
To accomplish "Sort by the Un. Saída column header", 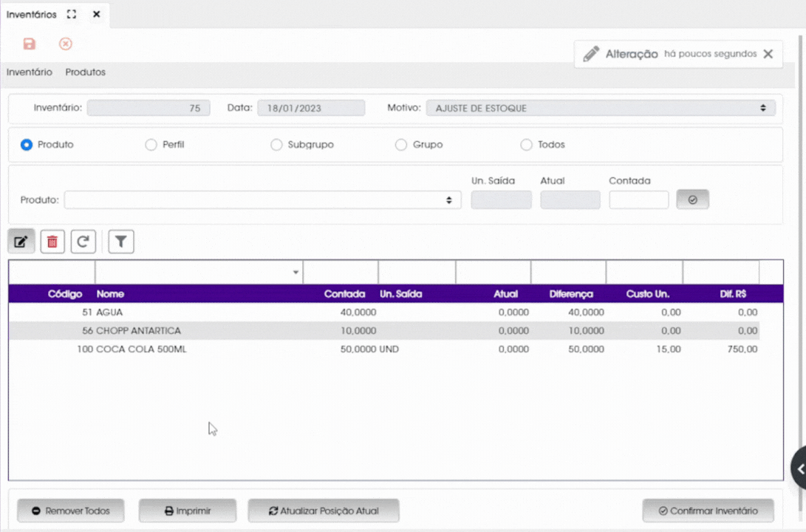I will tap(401, 294).
